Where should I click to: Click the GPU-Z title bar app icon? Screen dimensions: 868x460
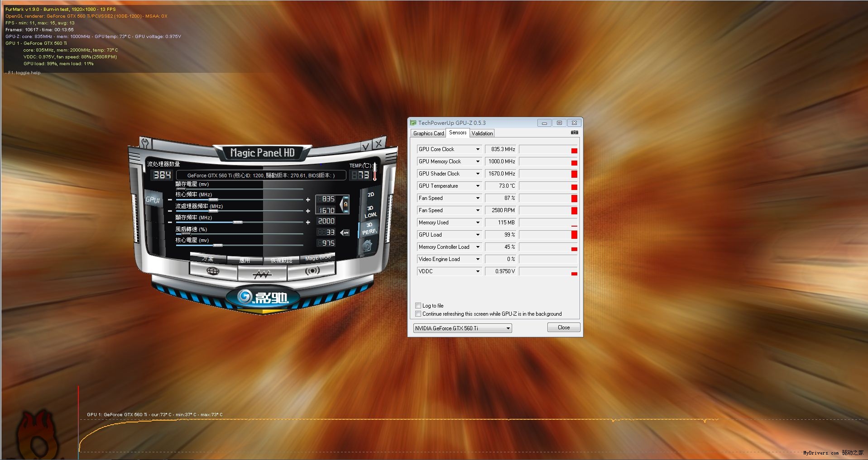(x=413, y=123)
